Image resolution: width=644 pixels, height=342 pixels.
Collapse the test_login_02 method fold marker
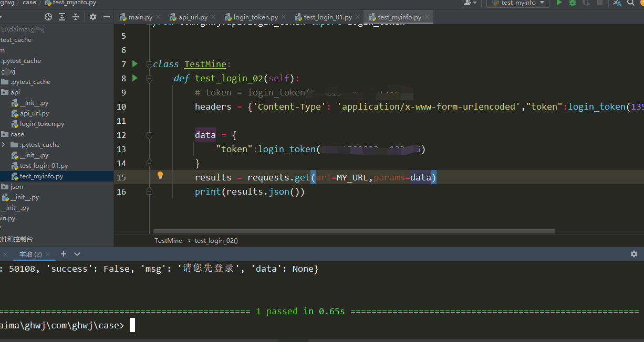[149, 79]
